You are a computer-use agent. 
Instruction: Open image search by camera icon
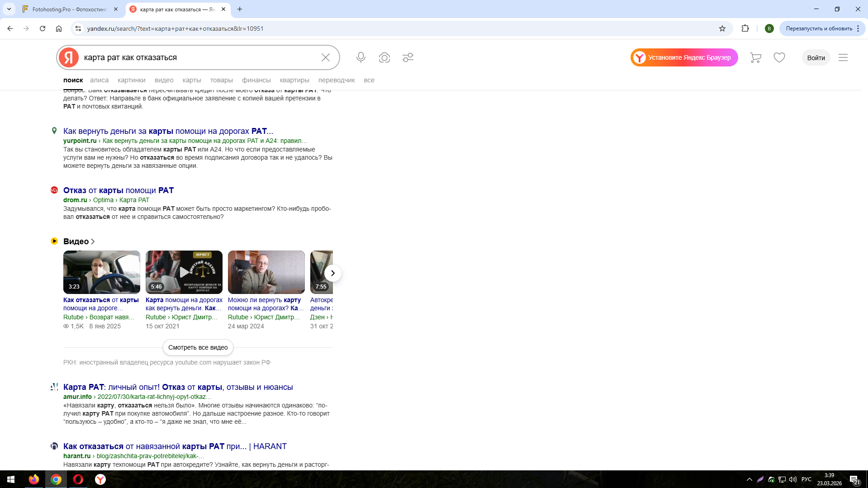tap(384, 57)
